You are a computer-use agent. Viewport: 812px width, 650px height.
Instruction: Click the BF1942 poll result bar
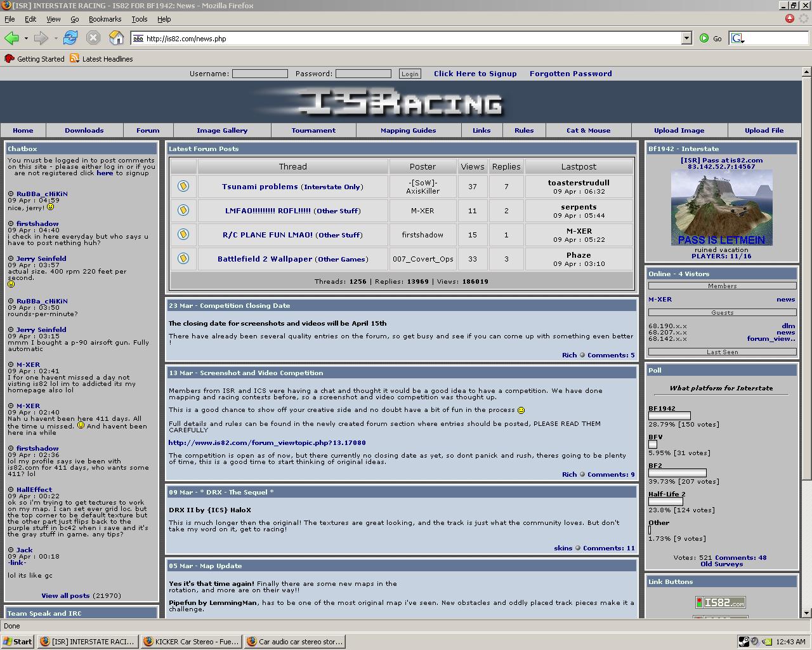tap(669, 416)
